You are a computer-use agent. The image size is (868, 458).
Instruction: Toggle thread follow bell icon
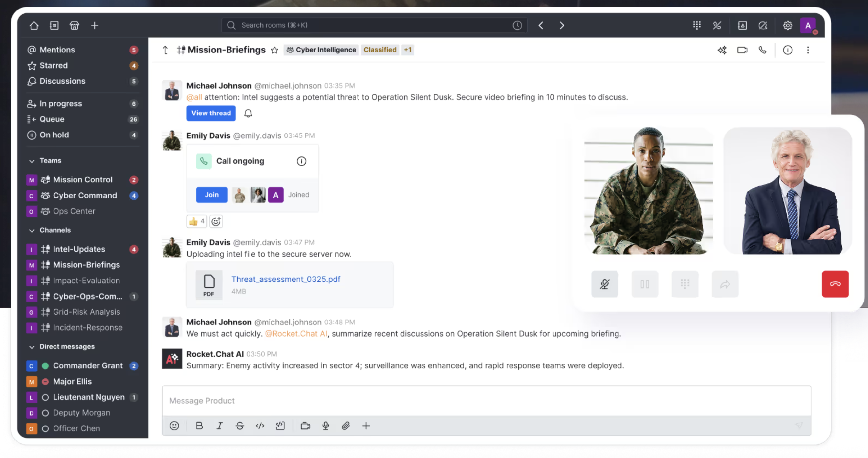248,114
